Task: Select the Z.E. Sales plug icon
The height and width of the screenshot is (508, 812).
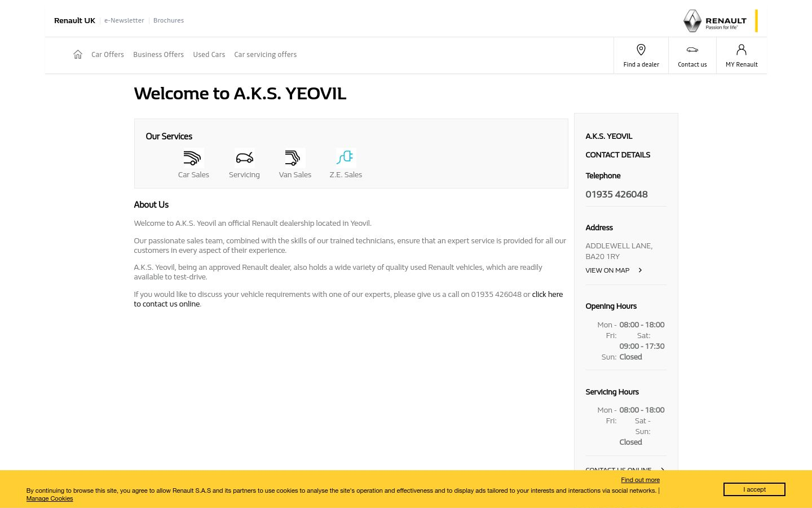Action: (x=346, y=157)
